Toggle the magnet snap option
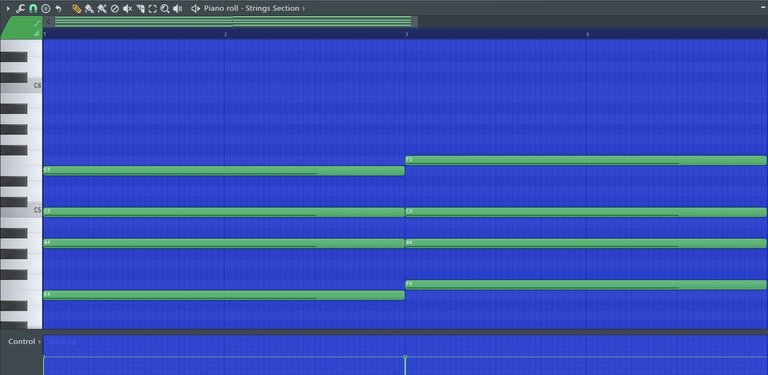The image size is (768, 375). [x=33, y=8]
